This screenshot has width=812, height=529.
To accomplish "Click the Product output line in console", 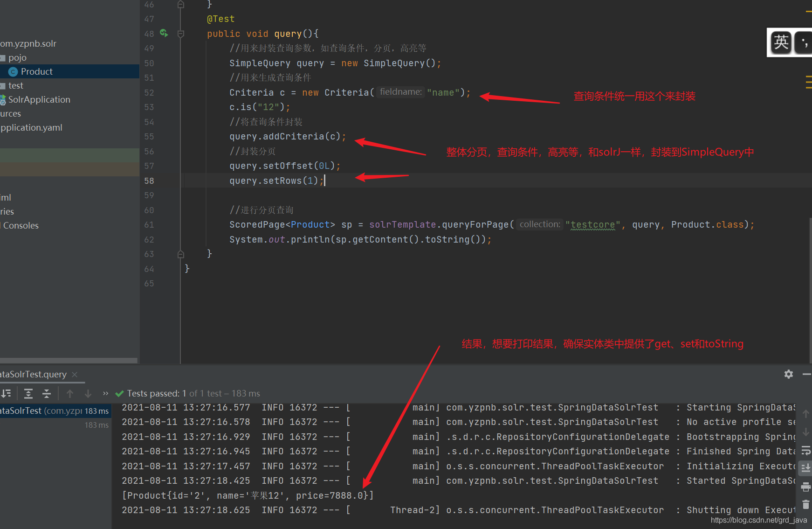I will [x=248, y=495].
